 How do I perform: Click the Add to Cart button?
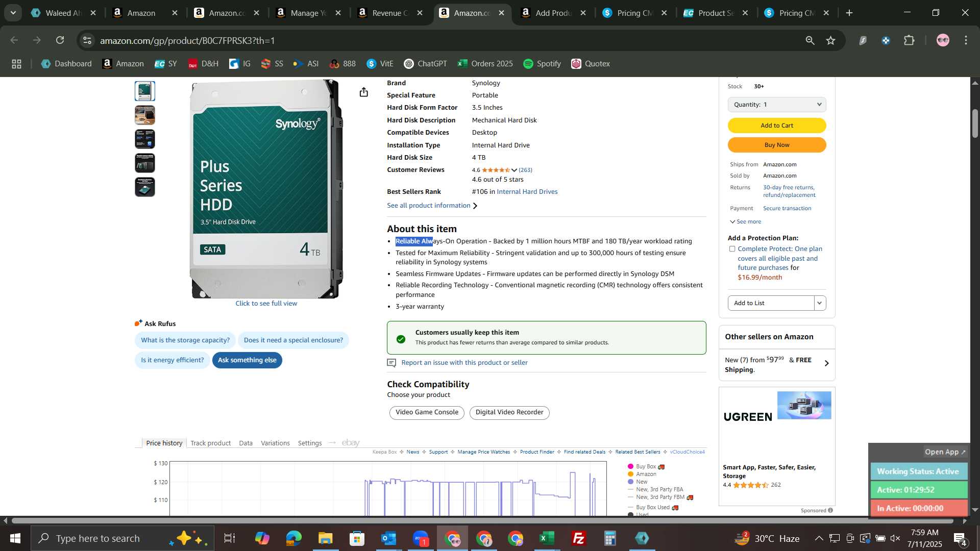click(777, 126)
